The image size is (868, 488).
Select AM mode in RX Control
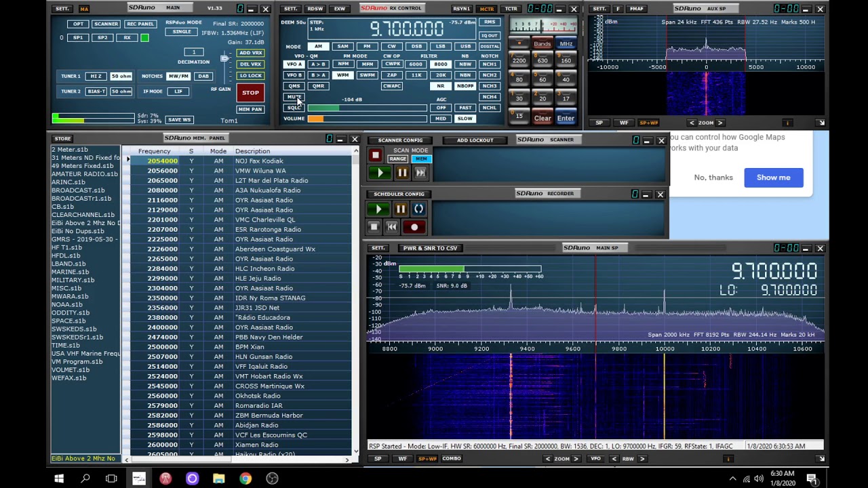tap(318, 47)
